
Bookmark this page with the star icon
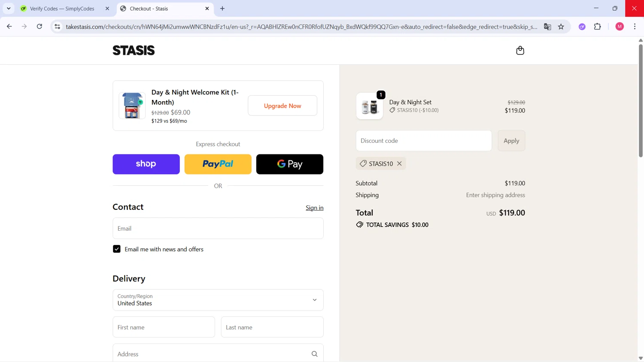click(x=561, y=27)
